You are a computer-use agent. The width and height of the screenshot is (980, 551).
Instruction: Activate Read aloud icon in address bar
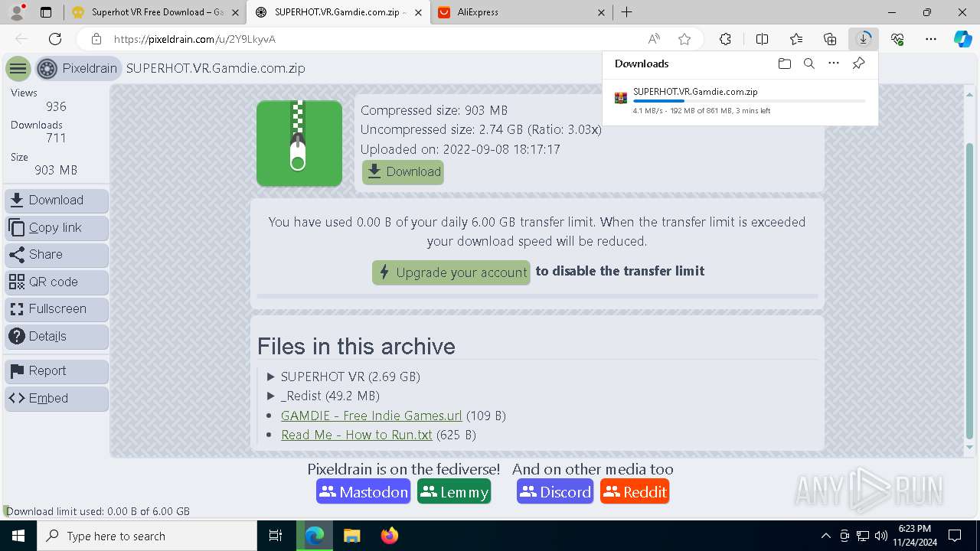(654, 39)
